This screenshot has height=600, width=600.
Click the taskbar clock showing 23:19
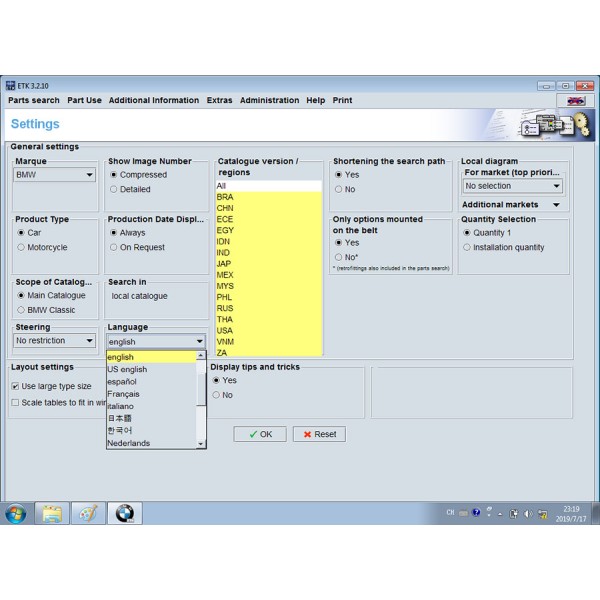pos(571,514)
